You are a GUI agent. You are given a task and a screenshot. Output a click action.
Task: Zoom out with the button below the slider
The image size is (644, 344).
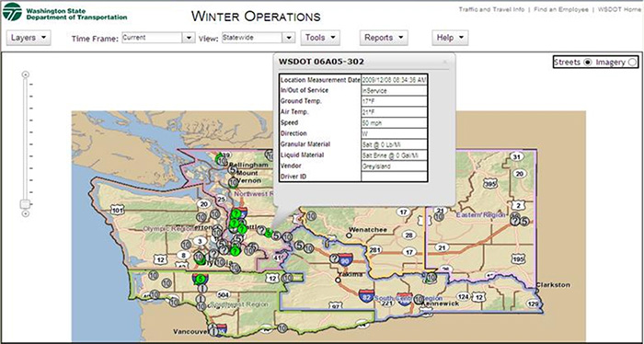[25, 213]
